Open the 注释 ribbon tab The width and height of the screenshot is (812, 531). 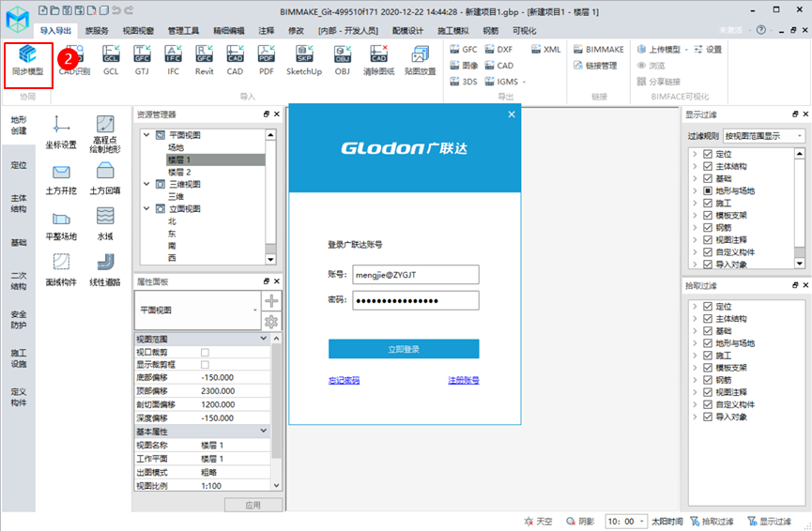click(x=267, y=31)
